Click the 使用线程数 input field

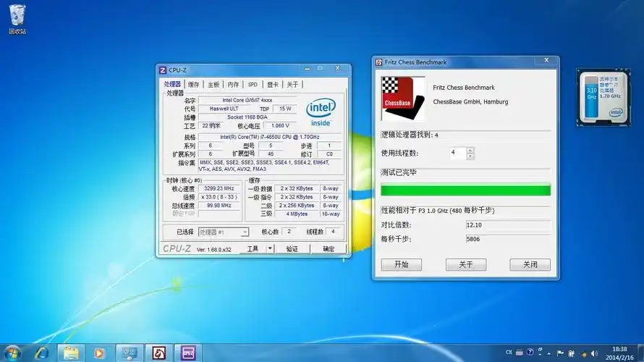coord(458,153)
